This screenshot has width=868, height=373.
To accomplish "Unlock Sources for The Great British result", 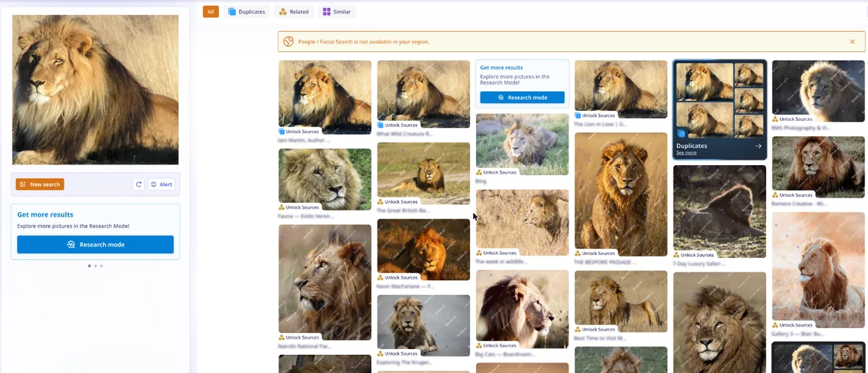I will pos(398,201).
